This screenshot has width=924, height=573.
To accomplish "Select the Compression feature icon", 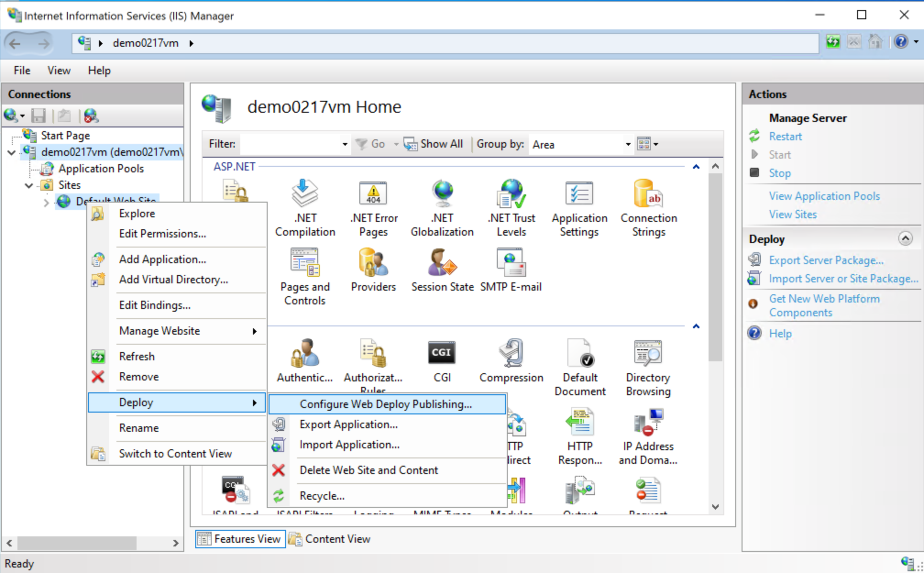I will pos(511,362).
